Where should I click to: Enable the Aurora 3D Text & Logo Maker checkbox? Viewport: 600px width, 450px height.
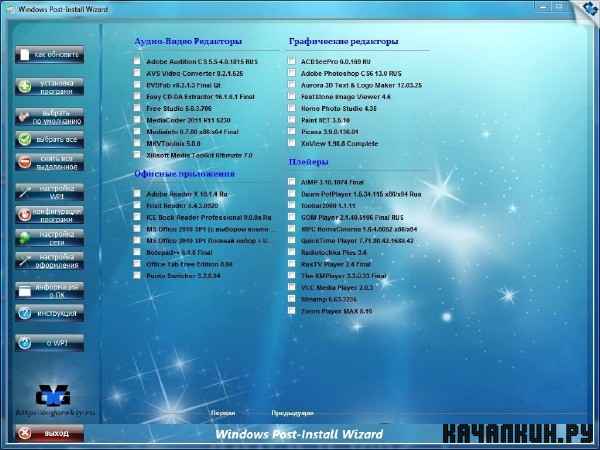(292, 85)
